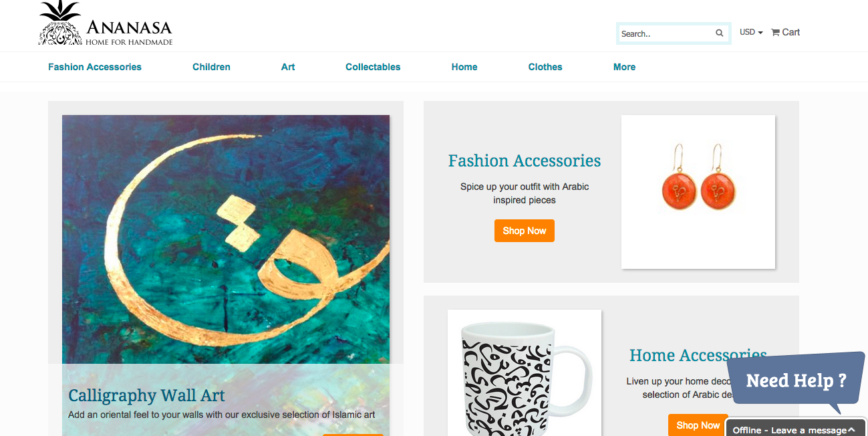The height and width of the screenshot is (436, 868).
Task: Click Shop Now under Home Accessories
Action: tap(698, 425)
